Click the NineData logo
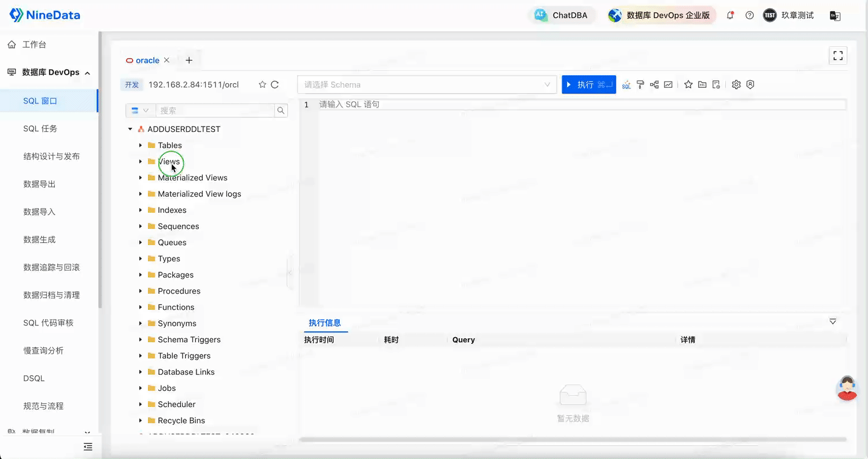868x459 pixels. (45, 16)
